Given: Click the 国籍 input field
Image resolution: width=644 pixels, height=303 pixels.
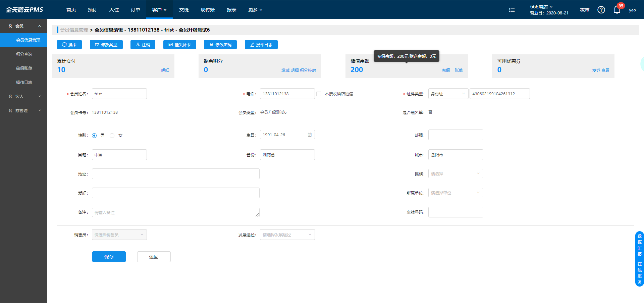Looking at the screenshot, I should [x=119, y=155].
